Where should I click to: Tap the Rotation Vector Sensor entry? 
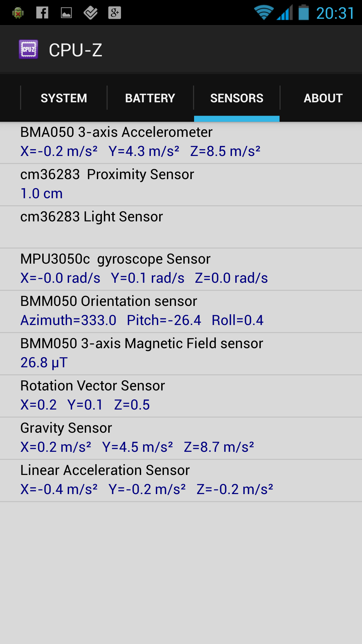click(x=181, y=396)
